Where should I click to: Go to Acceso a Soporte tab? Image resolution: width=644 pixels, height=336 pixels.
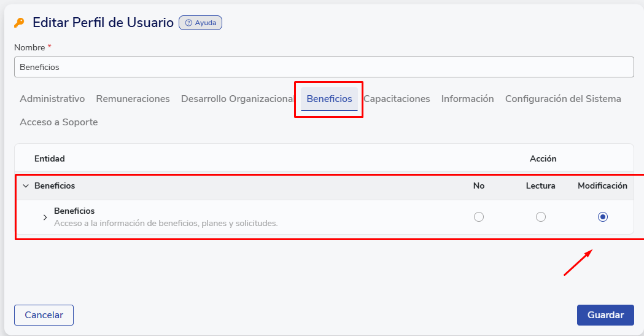58,122
